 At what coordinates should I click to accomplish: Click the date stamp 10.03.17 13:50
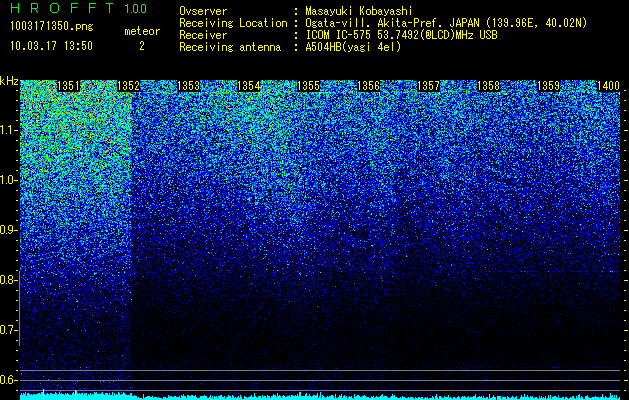coord(51,46)
